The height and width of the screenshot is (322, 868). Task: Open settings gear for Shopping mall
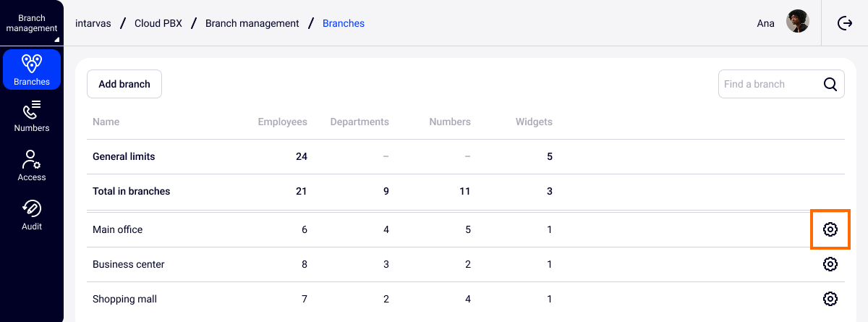830,299
